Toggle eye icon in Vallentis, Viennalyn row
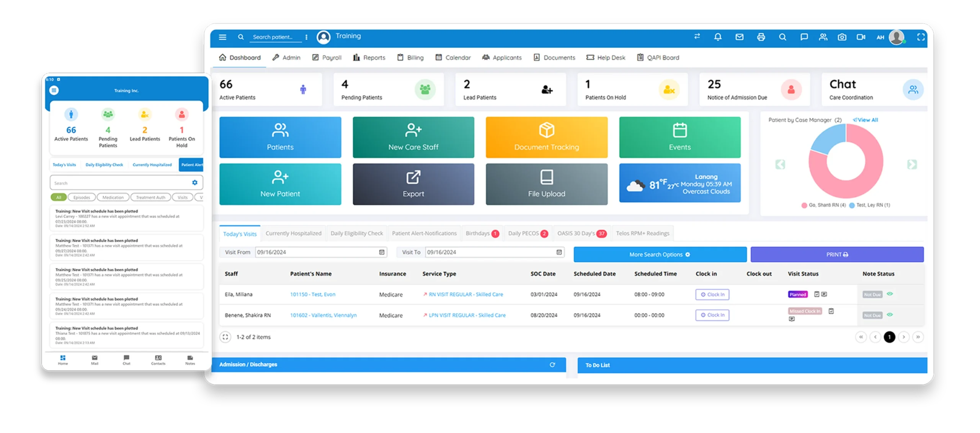Viewport: 980px width, 433px height. 889,314
